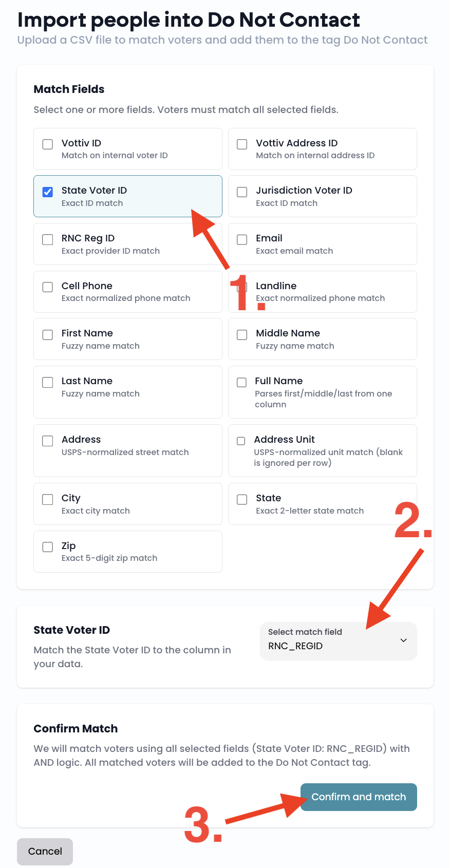450x868 pixels.
Task: Enable the Full Name checkbox
Action: [x=241, y=382]
